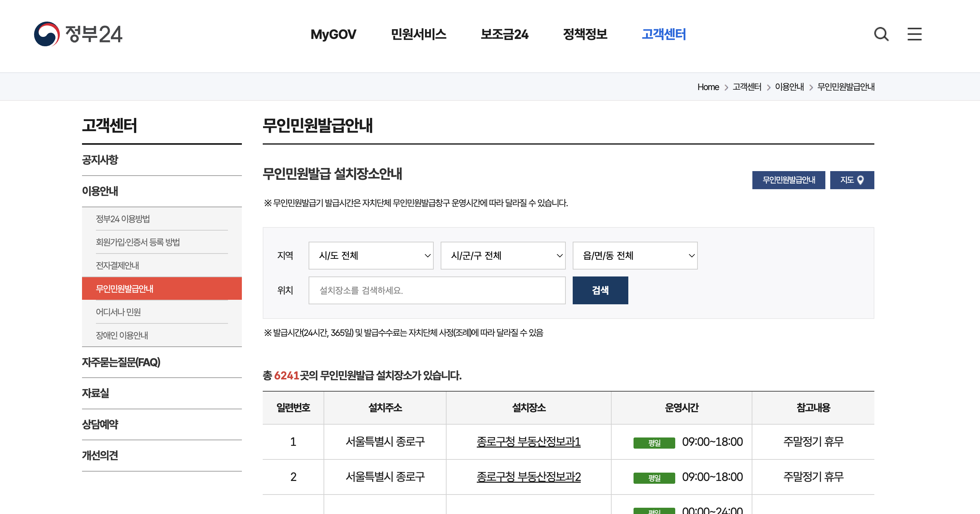Open the search icon in the header
This screenshot has height=514, width=980.
pyautogui.click(x=881, y=35)
